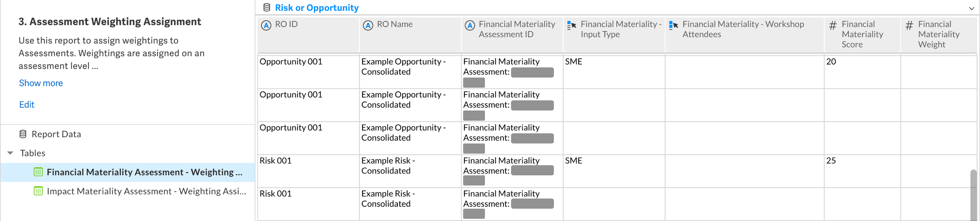Image resolution: width=980 pixels, height=221 pixels.
Task: Select the Financial Materiality Weight column header
Action: click(x=939, y=35)
